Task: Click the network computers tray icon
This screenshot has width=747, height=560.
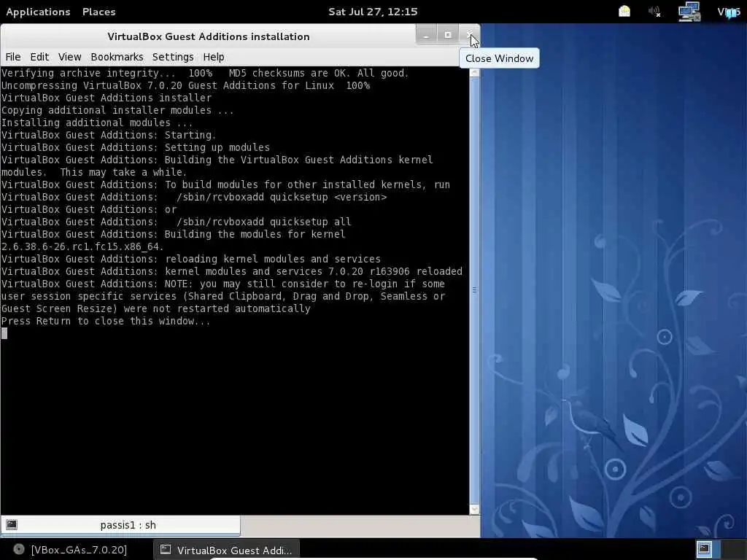Action: tap(689, 12)
